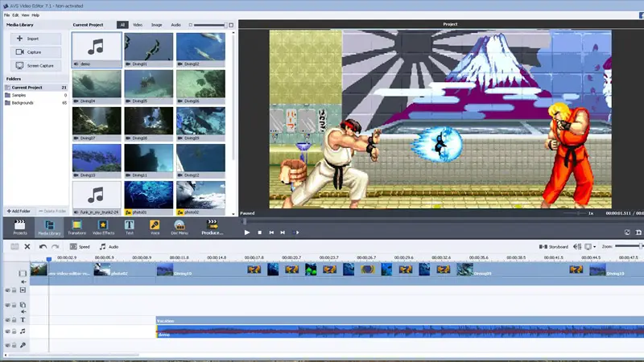The width and height of the screenshot is (644, 362).
Task: Go to previous frame in preview
Action: point(271,232)
